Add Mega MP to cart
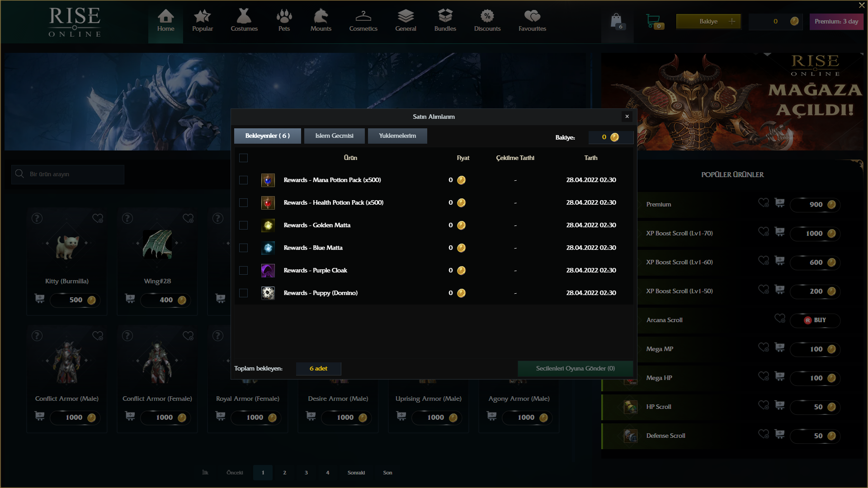868x488 pixels. click(x=780, y=347)
